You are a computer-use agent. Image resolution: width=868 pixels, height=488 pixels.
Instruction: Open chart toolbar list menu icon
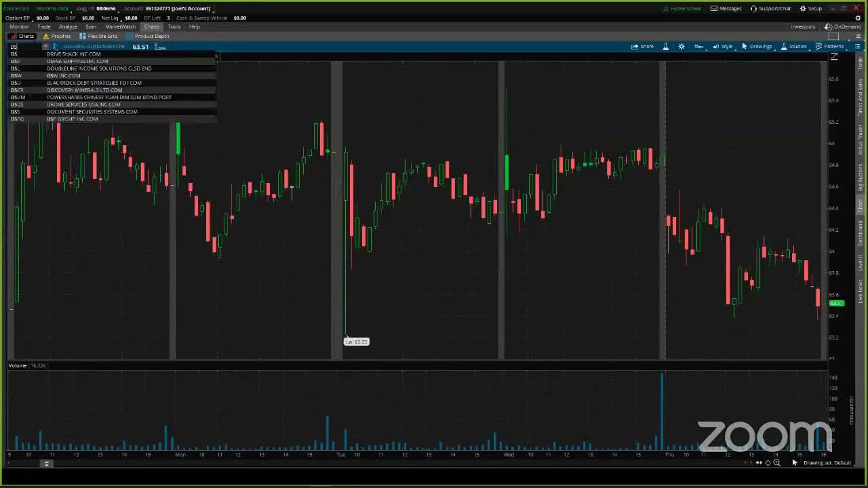click(857, 46)
